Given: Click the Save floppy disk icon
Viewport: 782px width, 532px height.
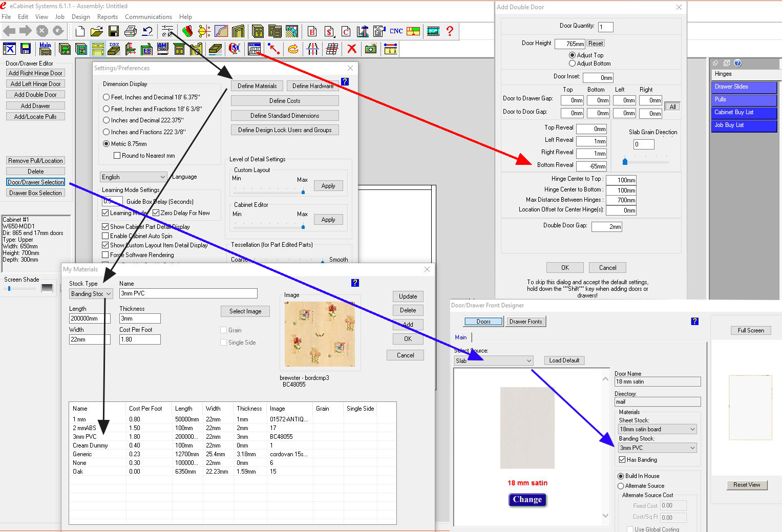Looking at the screenshot, I should 114,31.
